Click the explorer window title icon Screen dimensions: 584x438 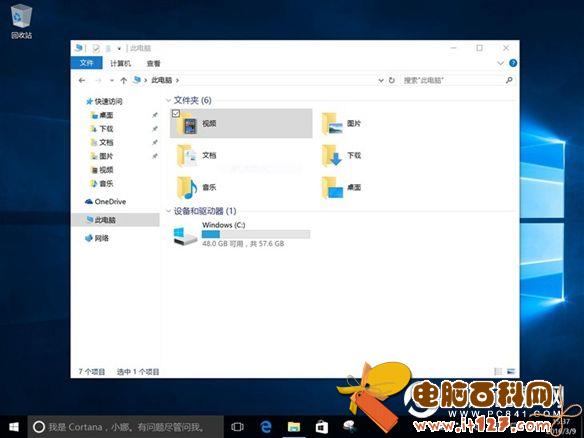[79, 48]
